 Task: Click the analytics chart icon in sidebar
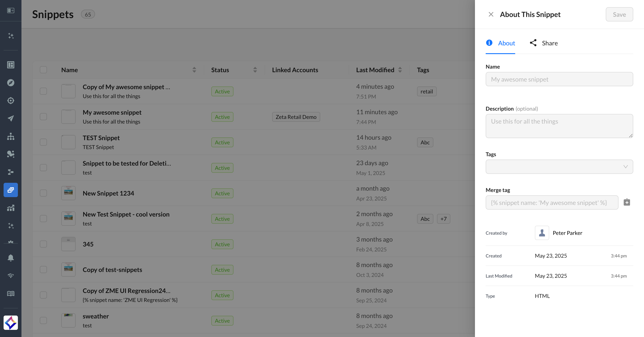click(11, 208)
